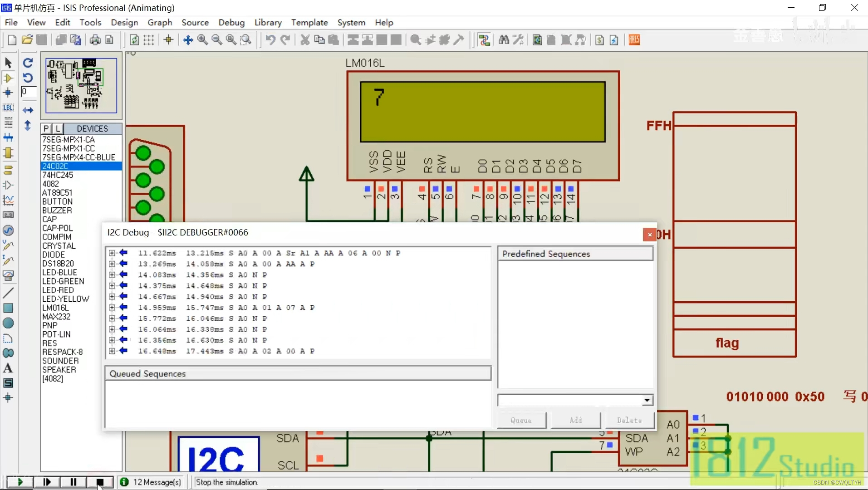
Task: Click the Rotate Anti-clockwise icon
Action: click(28, 78)
